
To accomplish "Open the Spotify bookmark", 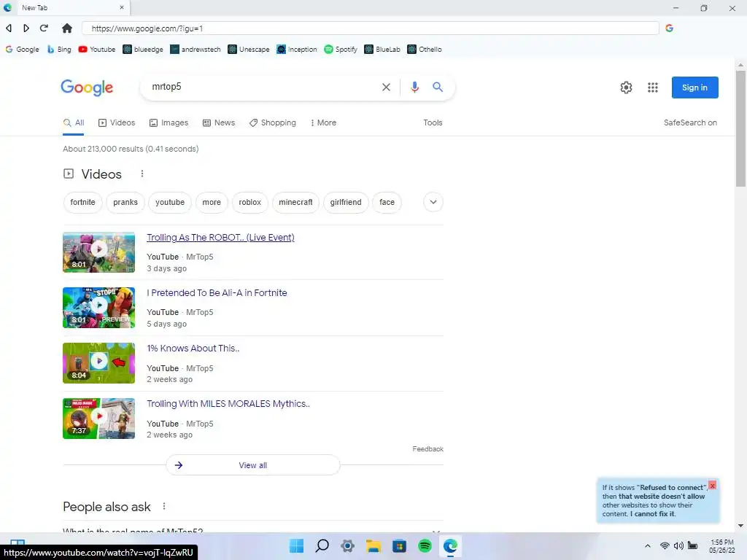I will [341, 49].
